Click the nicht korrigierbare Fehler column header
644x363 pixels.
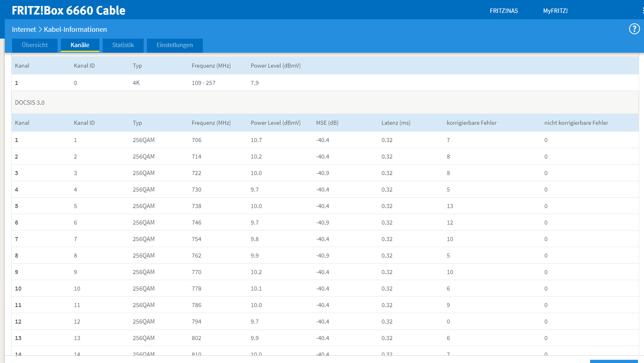[576, 123]
